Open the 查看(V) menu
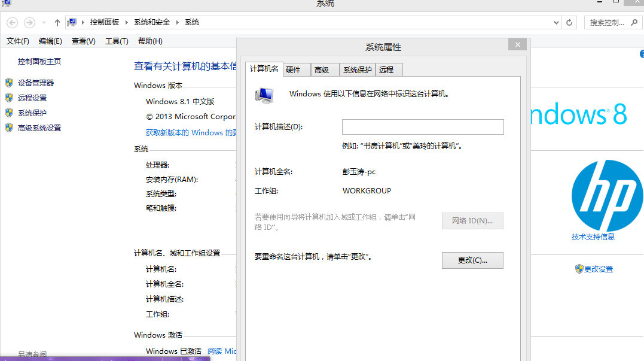 [83, 41]
